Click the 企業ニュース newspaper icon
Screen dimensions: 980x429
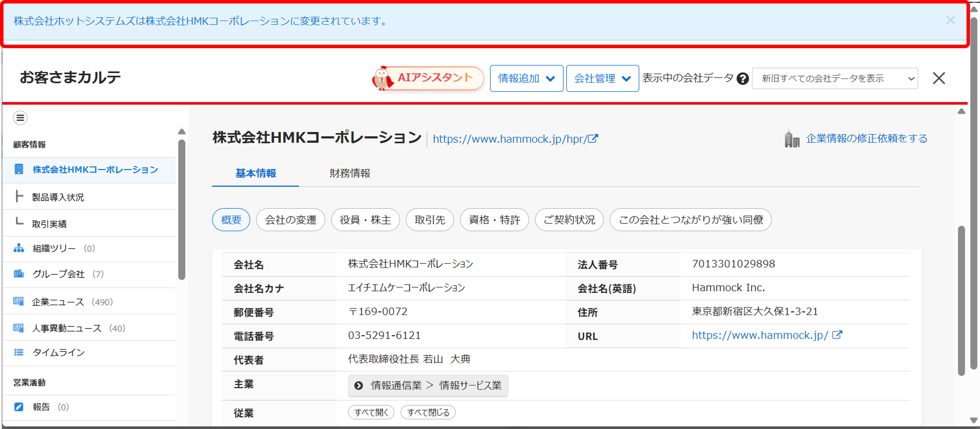[18, 301]
